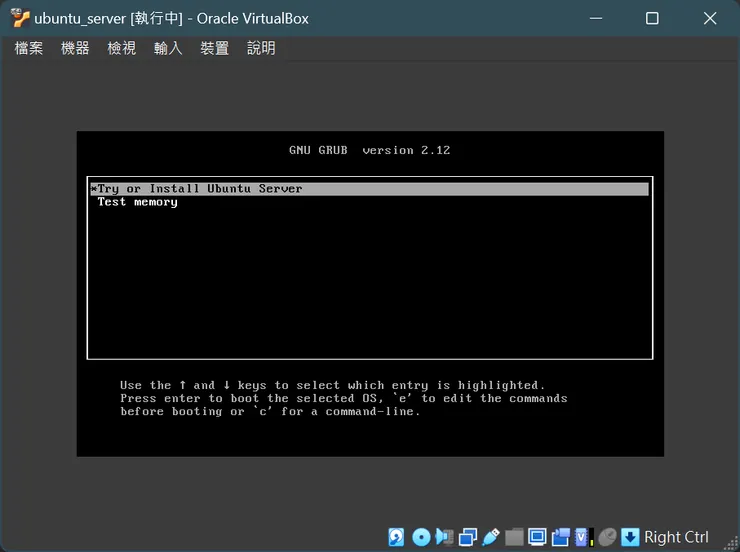
Task: Click the shared folders status icon
Action: [x=514, y=537]
